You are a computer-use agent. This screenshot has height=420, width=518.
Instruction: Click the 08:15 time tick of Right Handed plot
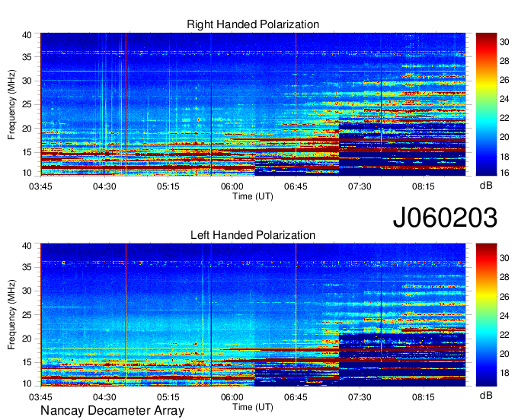click(424, 186)
